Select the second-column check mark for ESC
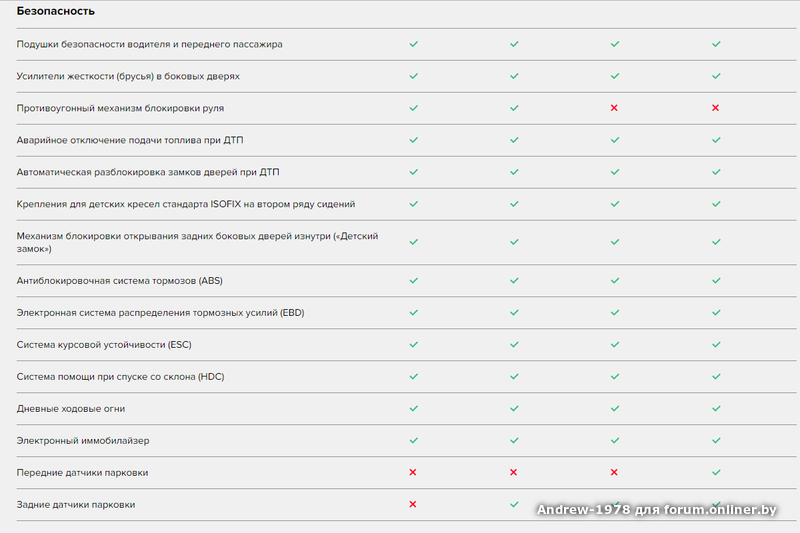 (x=514, y=344)
